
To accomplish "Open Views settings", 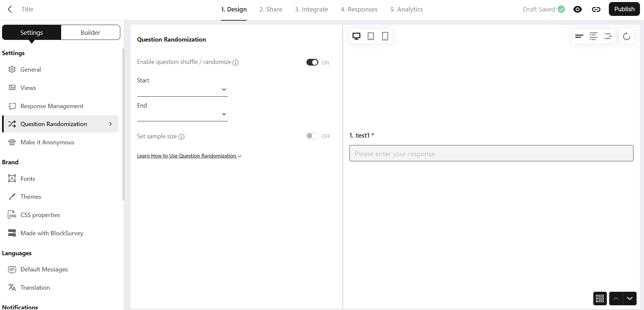I will click(60, 88).
